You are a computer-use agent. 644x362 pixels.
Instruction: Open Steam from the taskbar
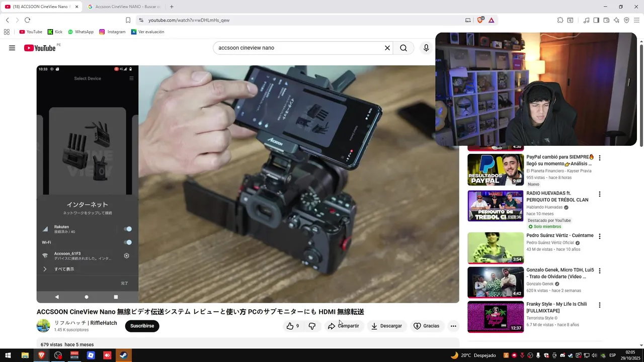(123, 355)
